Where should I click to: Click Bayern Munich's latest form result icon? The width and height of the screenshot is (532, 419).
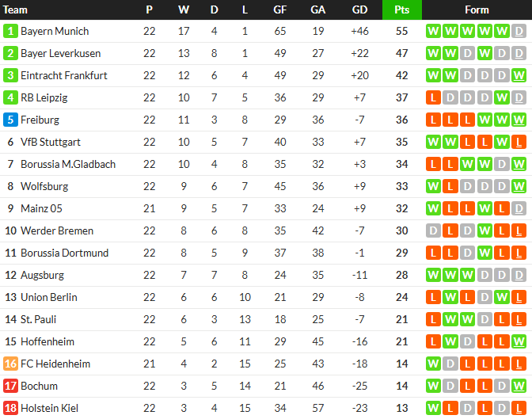[519, 31]
